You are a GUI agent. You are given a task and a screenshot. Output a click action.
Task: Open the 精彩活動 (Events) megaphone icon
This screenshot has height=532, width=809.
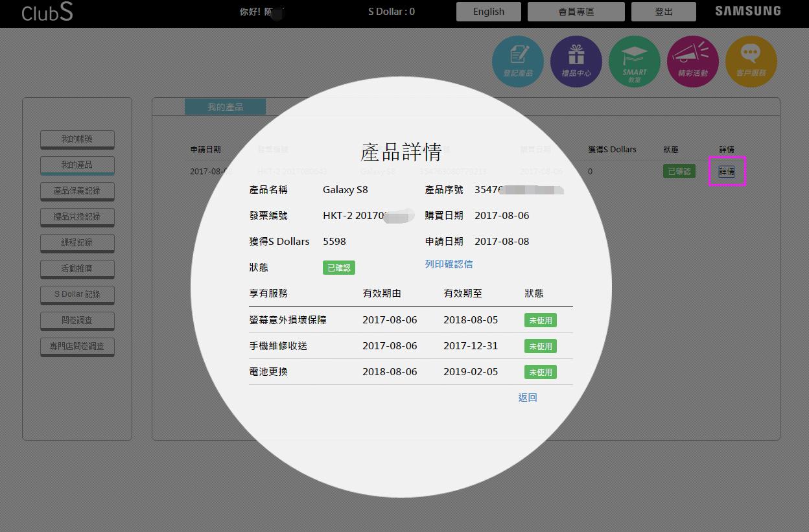(x=692, y=61)
